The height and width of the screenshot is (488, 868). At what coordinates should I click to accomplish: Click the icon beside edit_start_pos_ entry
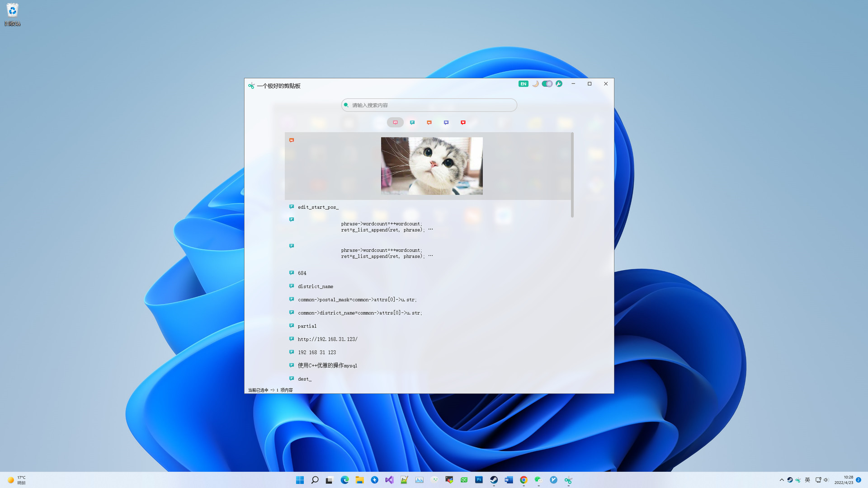coord(292,207)
